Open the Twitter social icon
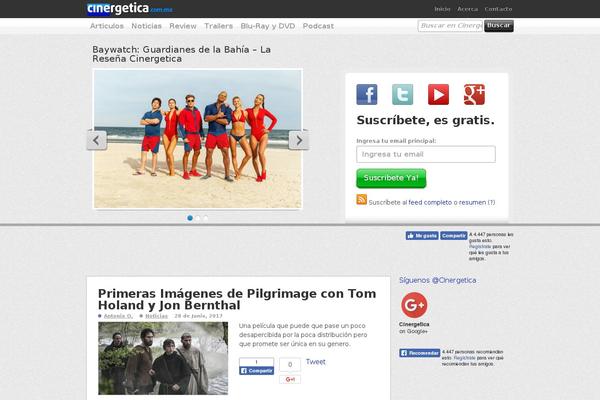This screenshot has height=400, width=600. coord(403,95)
